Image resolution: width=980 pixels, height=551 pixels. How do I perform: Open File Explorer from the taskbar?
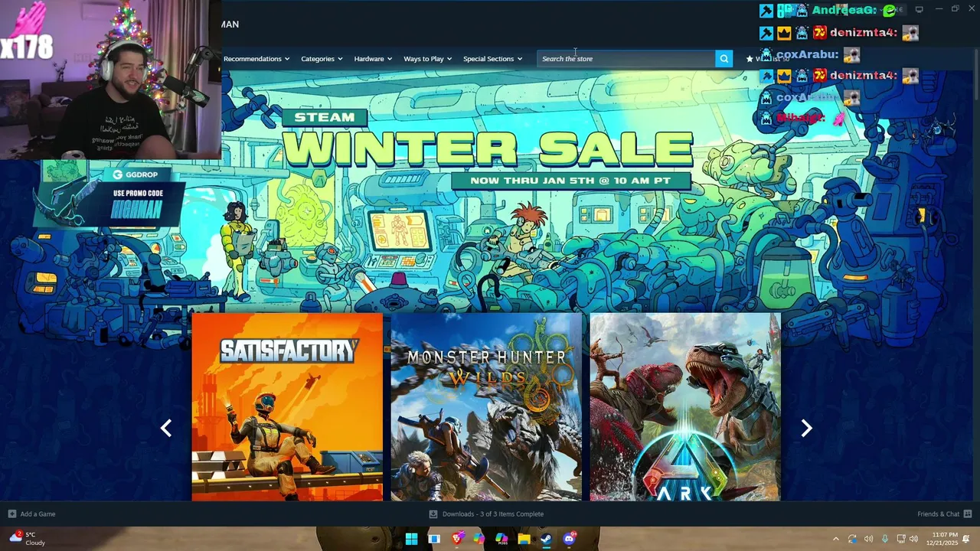(x=524, y=539)
